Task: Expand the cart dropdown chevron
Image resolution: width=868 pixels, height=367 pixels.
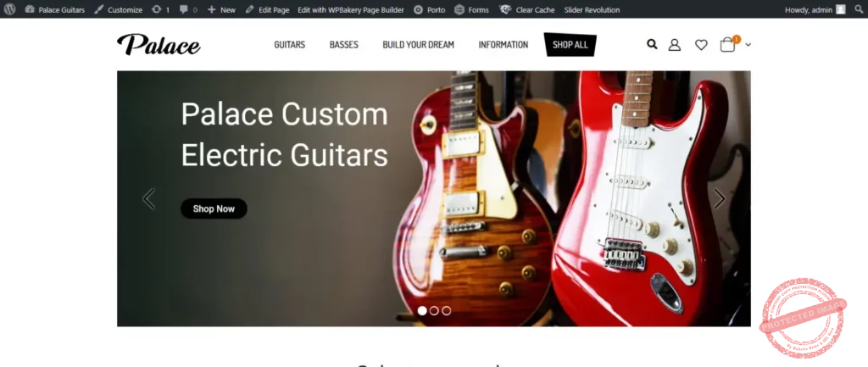Action: point(748,45)
